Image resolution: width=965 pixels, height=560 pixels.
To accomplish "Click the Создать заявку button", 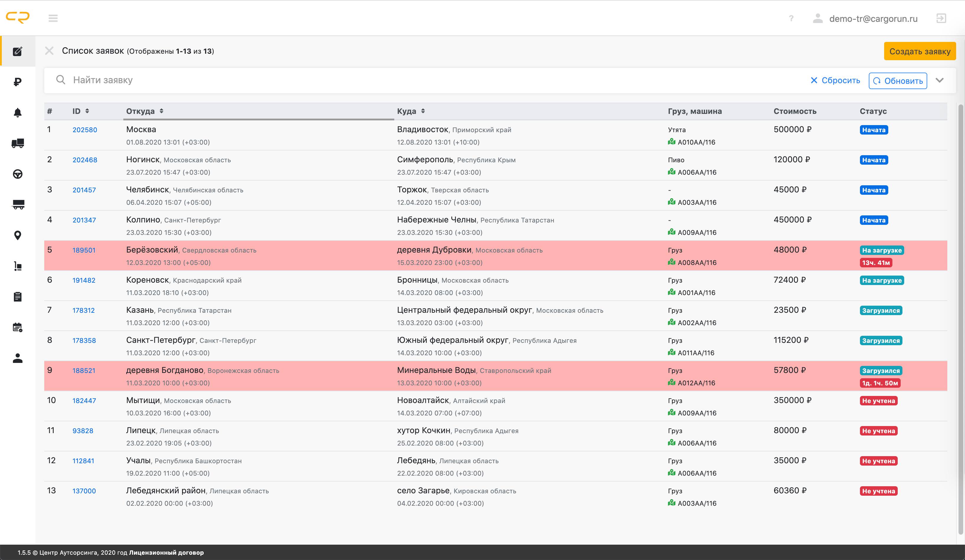I will point(920,51).
